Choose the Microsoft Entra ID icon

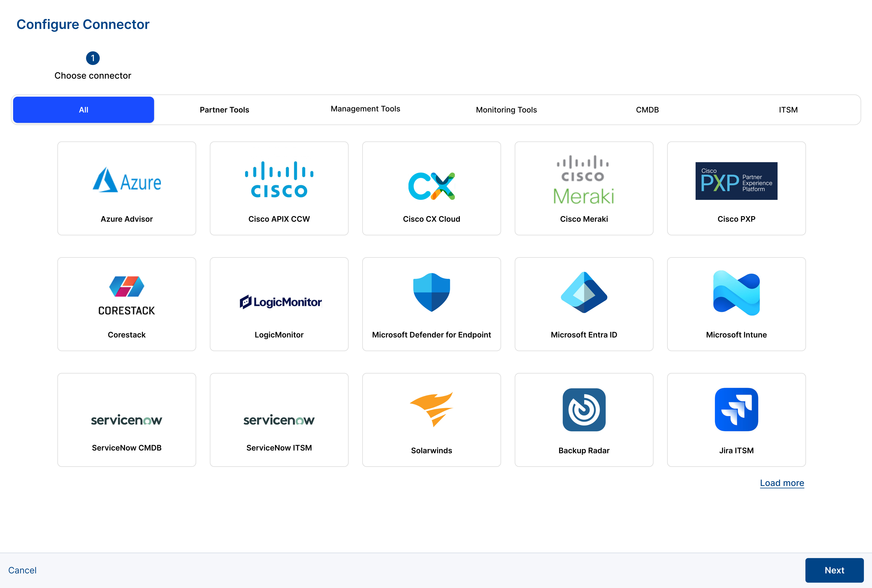pos(584,292)
